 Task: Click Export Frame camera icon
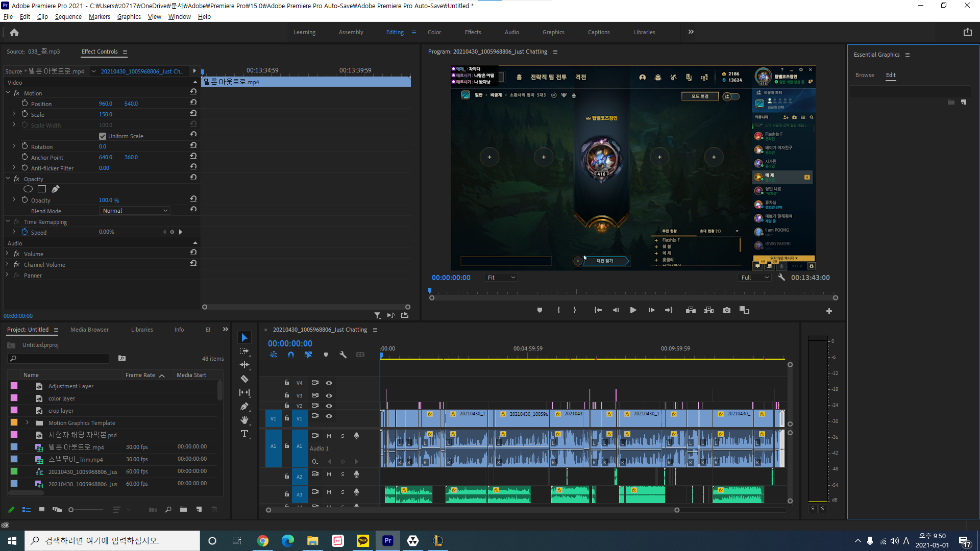tap(727, 310)
